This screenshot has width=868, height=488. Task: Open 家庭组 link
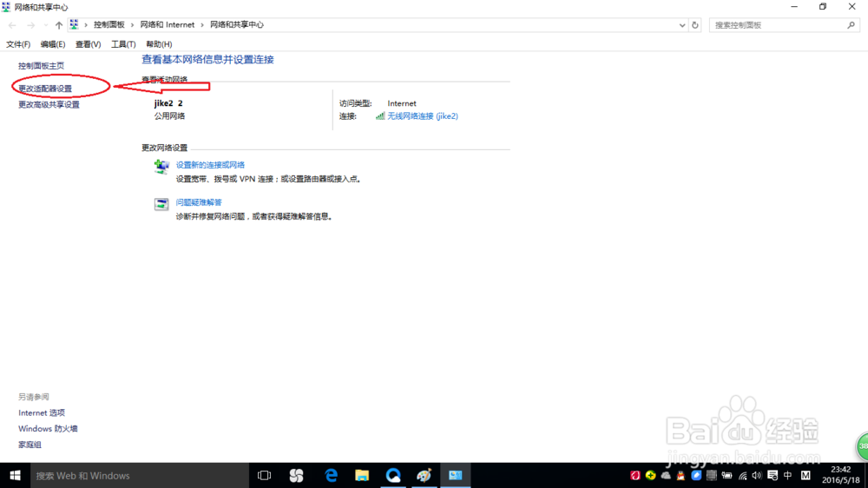tap(30, 445)
